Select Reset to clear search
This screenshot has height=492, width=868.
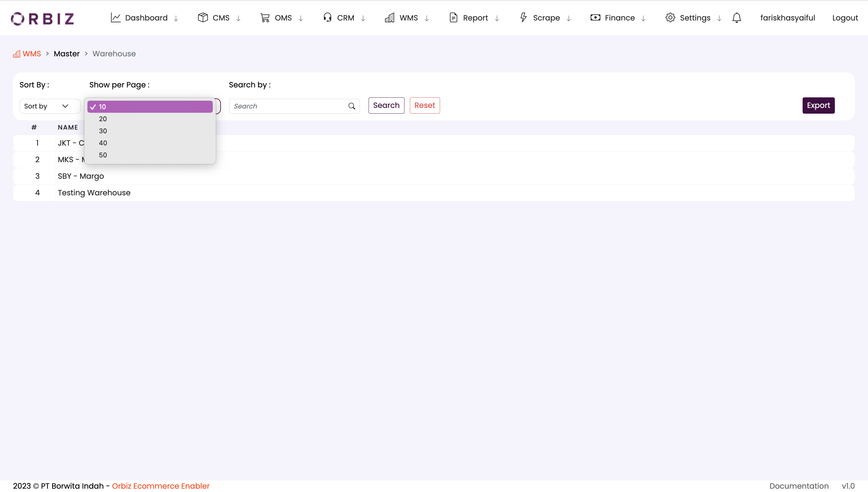[425, 105]
